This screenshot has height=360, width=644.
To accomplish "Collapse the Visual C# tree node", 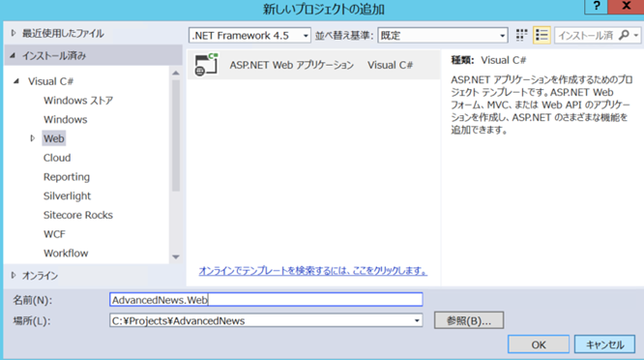I will (16, 81).
